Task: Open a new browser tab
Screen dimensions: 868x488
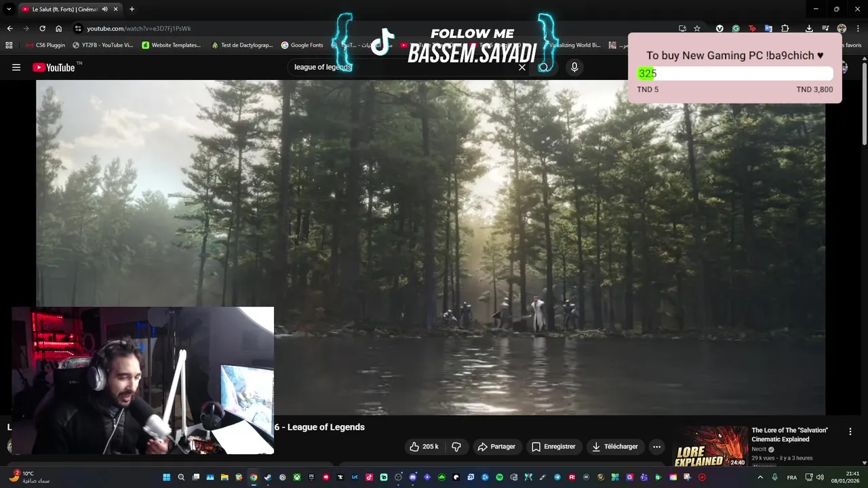Action: (132, 9)
